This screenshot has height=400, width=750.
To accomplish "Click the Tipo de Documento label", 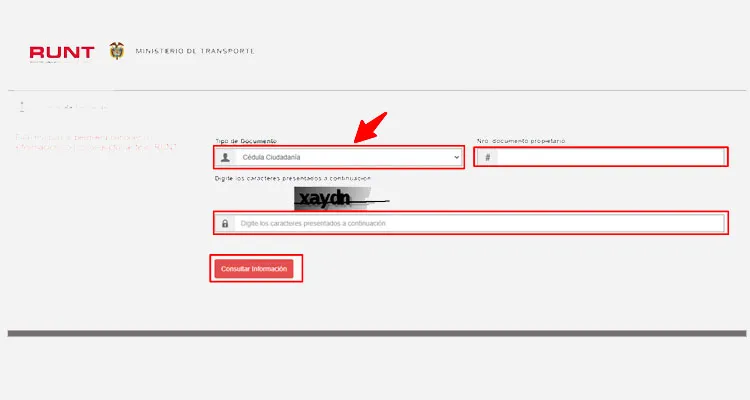I will [246, 141].
